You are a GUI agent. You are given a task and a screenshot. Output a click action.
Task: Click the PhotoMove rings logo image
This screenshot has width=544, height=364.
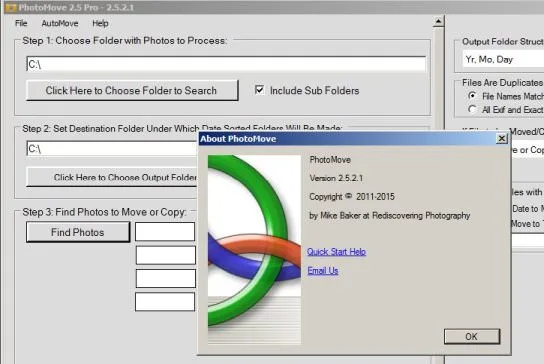tap(254, 249)
